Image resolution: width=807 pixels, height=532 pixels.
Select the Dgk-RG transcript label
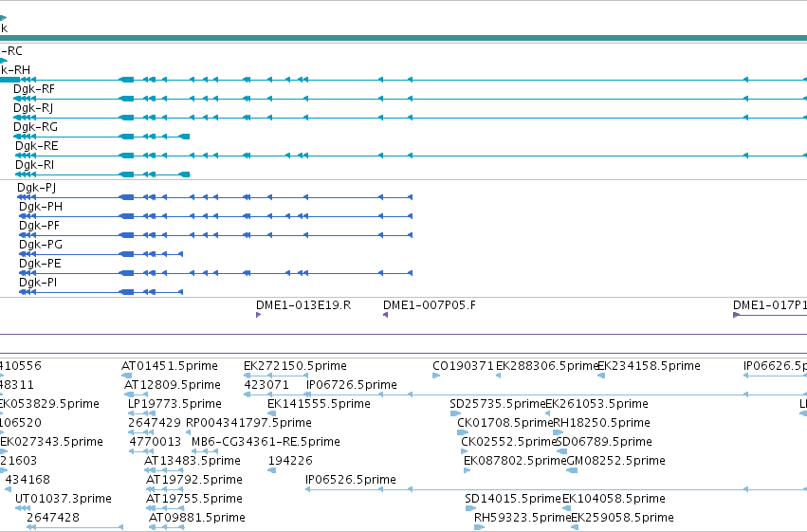coord(35,127)
